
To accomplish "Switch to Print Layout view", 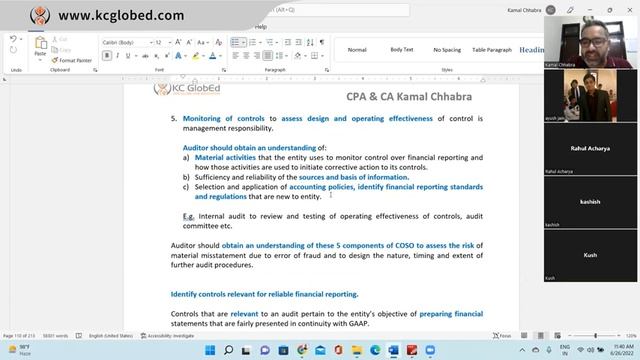I will coord(541,336).
